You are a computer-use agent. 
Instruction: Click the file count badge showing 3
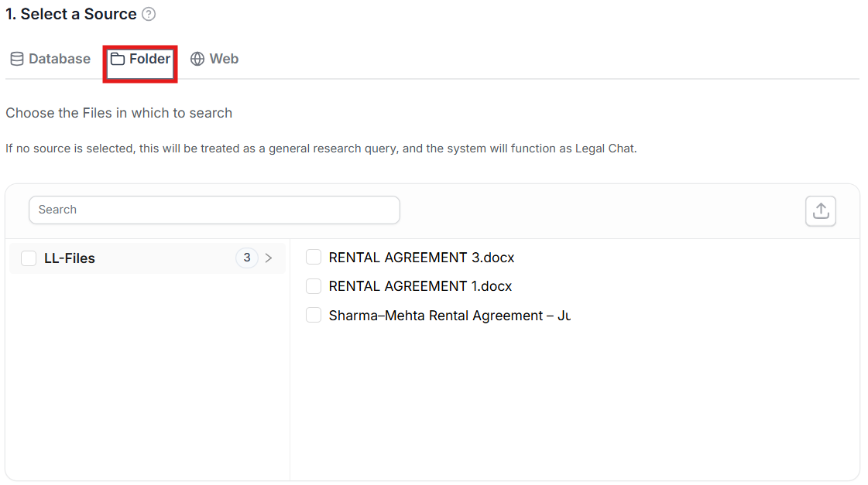tap(246, 258)
